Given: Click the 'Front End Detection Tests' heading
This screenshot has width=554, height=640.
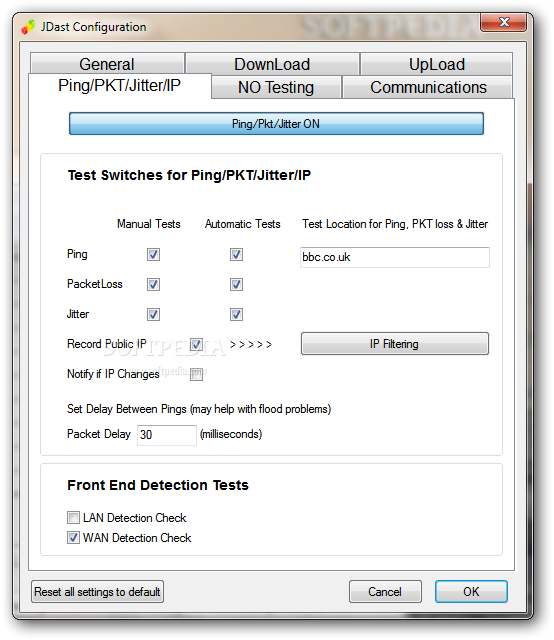Looking at the screenshot, I should click(x=158, y=485).
